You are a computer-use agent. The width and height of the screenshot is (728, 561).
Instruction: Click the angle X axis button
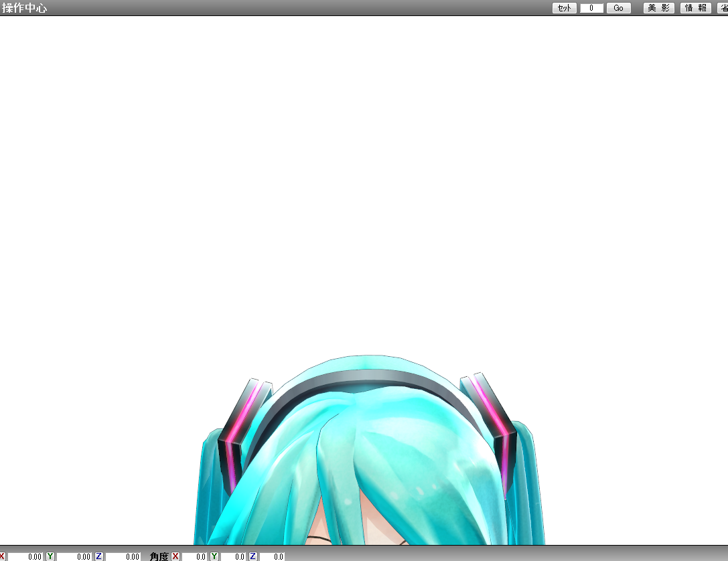[175, 556]
